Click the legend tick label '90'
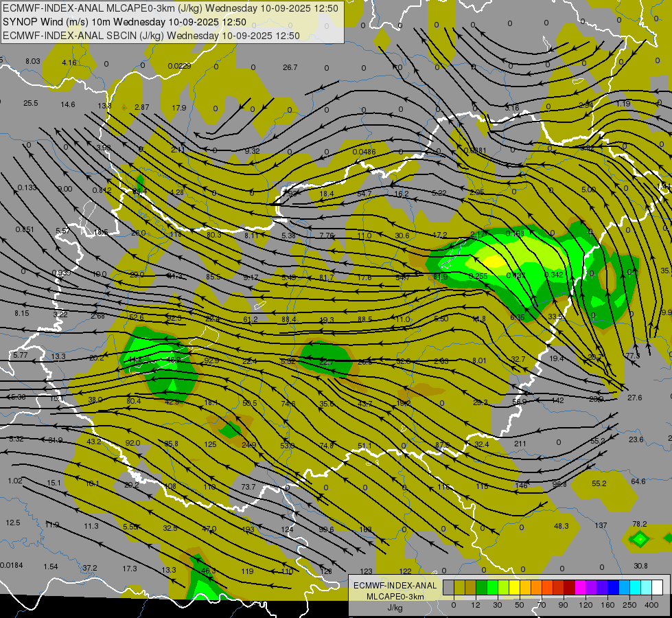 [563, 605]
